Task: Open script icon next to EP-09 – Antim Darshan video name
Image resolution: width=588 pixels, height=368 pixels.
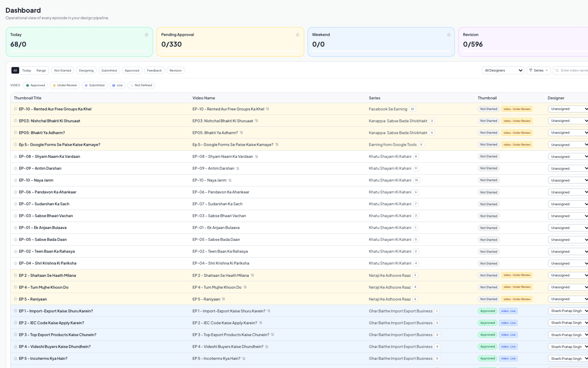Action: tap(238, 168)
